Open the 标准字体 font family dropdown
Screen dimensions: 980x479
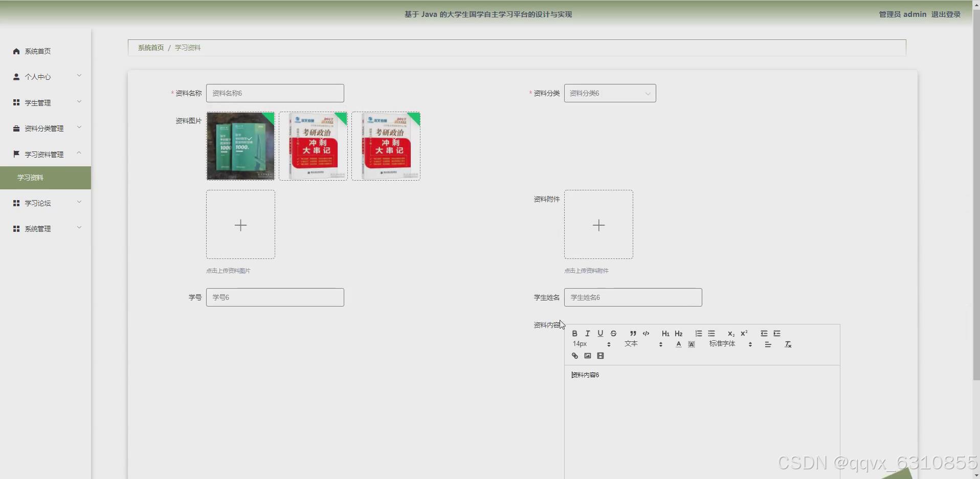(x=730, y=344)
